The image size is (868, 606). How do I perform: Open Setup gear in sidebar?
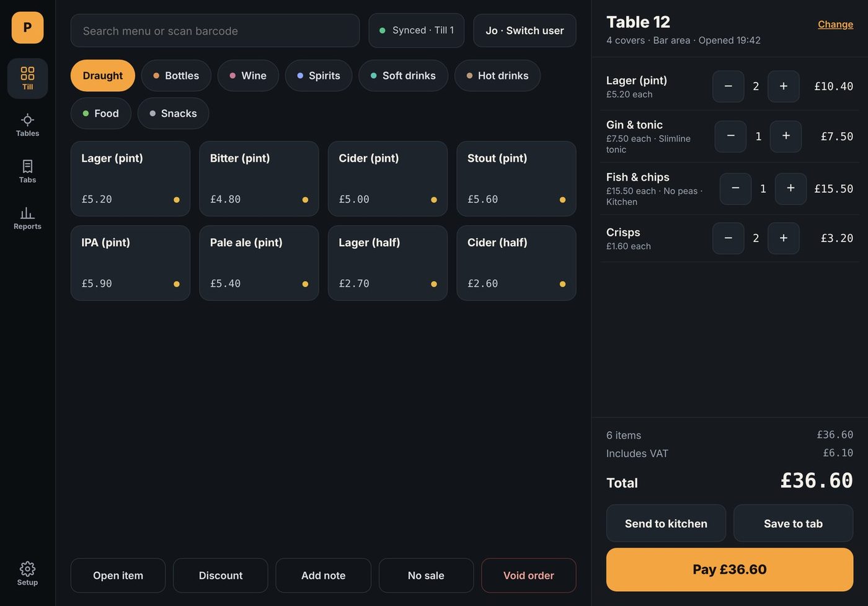pos(27,574)
